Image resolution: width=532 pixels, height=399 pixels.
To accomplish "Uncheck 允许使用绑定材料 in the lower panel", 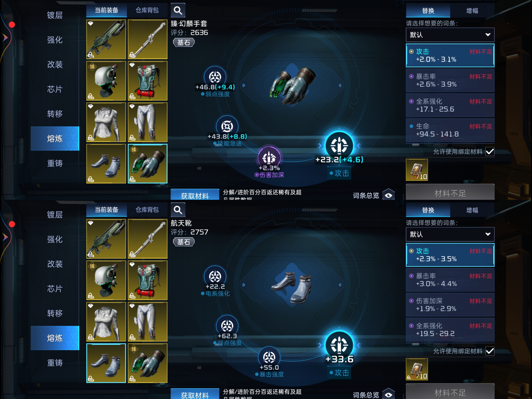I will [490, 351].
